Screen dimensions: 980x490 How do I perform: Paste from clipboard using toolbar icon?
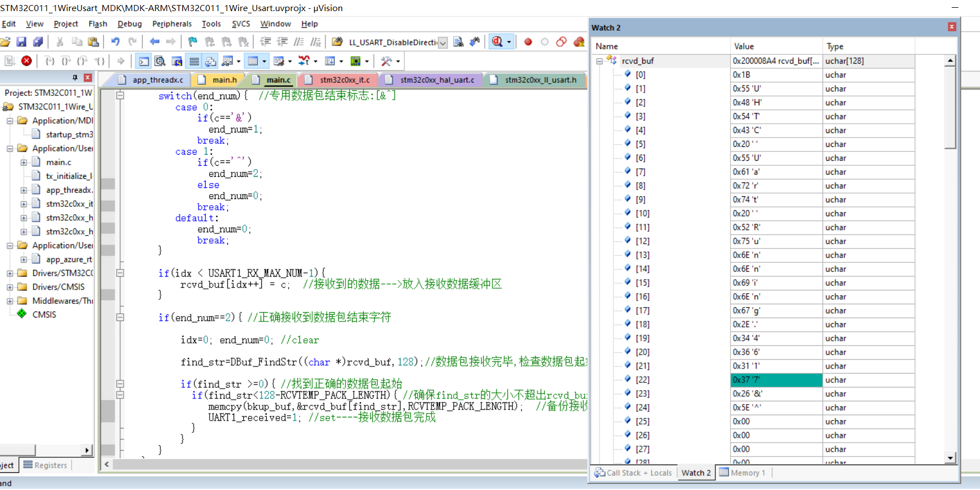94,42
